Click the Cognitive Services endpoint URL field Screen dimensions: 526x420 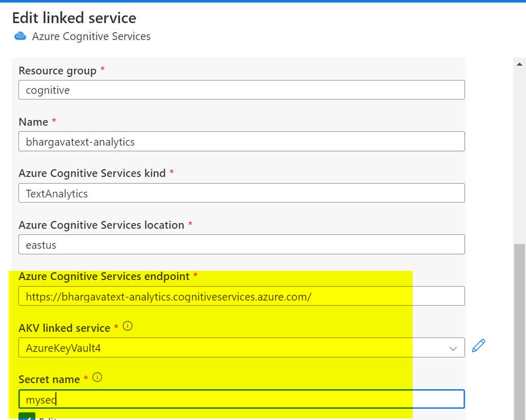pos(241,295)
